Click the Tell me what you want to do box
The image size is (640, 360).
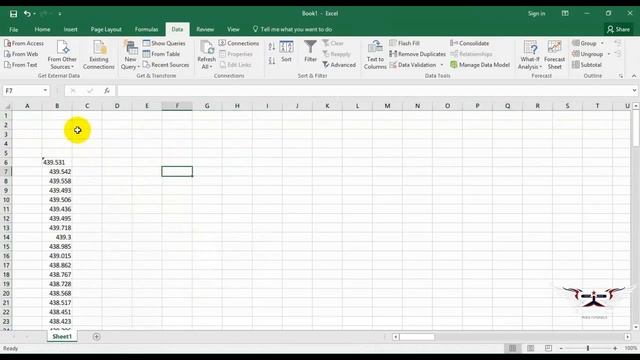click(292, 29)
